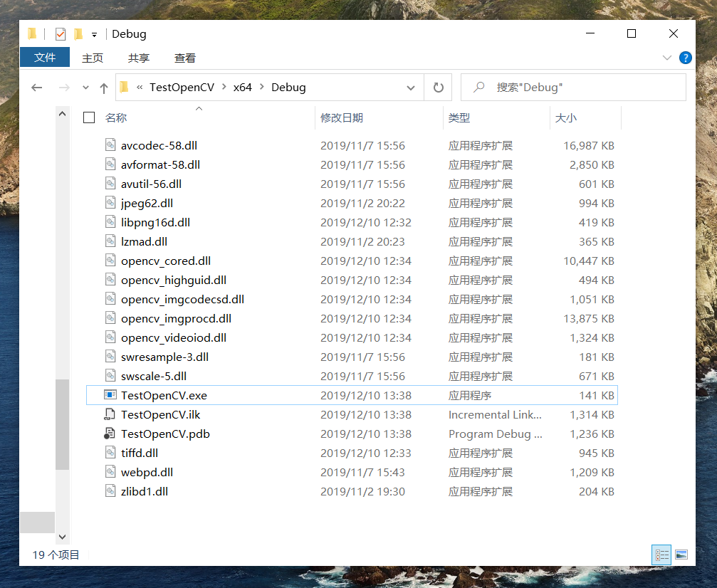Click the Up one level arrow
Screen dimensions: 717x588
[105, 87]
